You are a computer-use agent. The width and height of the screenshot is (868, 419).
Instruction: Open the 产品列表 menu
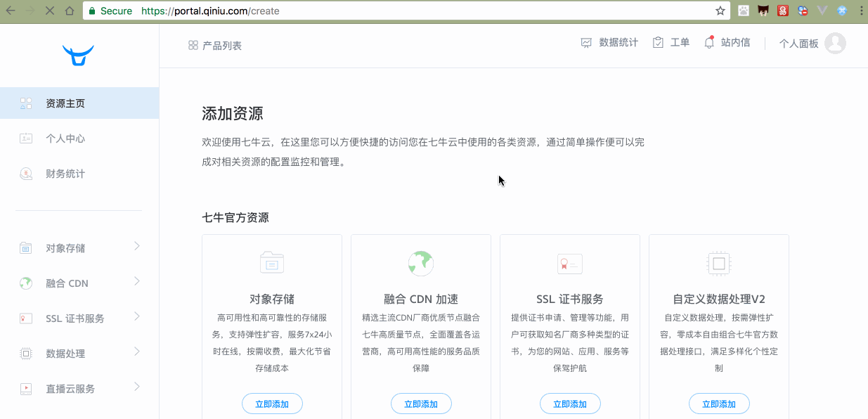coord(215,46)
